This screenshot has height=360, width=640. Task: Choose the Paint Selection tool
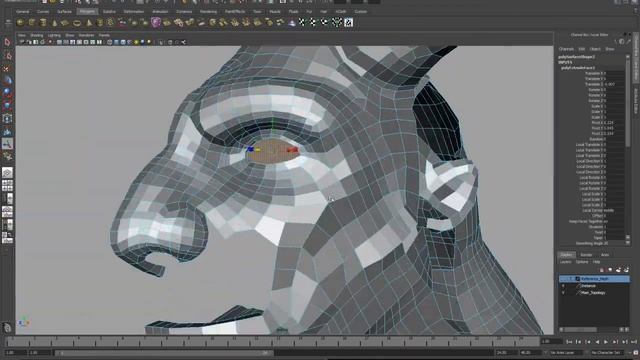pos(7,68)
